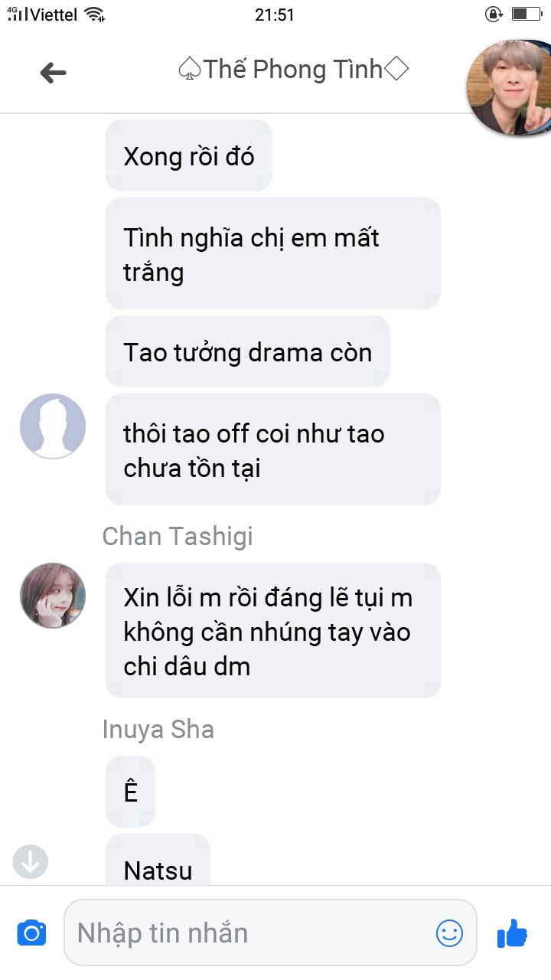Tap the back arrow icon

click(x=53, y=73)
